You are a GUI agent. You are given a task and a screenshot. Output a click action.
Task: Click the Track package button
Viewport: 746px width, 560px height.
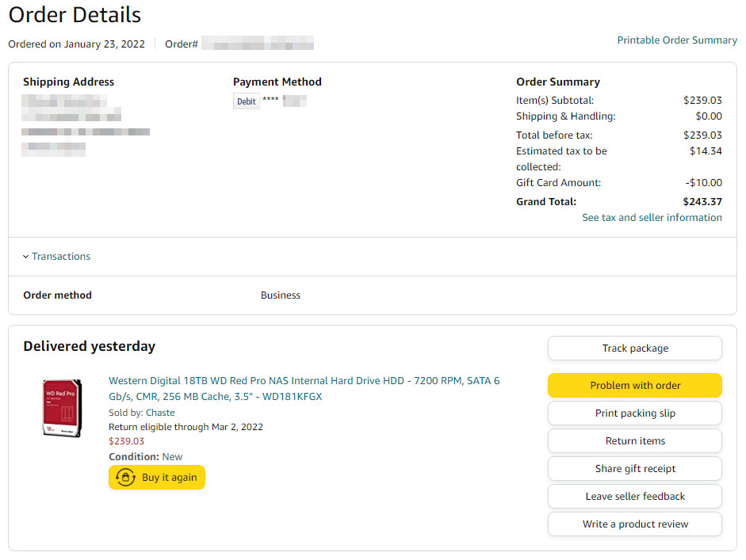click(635, 349)
